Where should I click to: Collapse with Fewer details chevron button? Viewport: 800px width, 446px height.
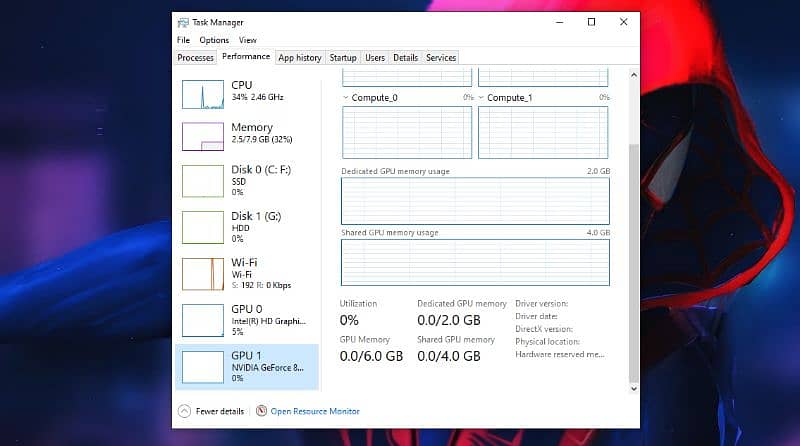pyautogui.click(x=184, y=411)
